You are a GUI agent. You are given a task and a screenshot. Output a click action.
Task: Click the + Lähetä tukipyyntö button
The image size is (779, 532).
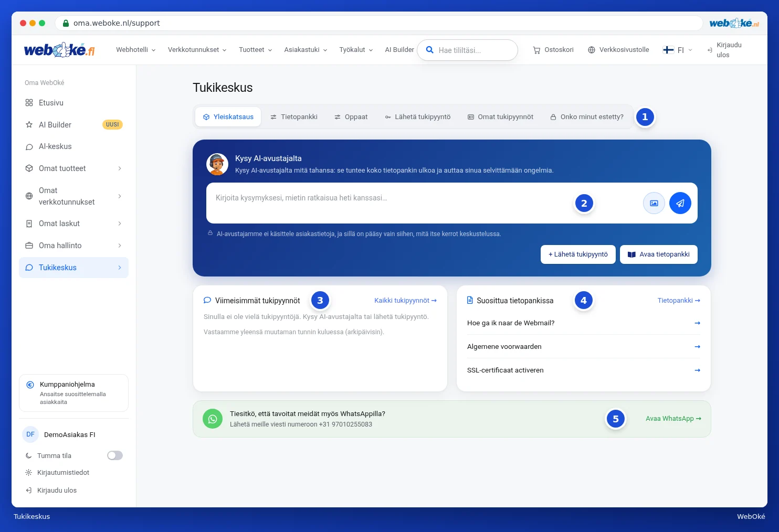click(578, 254)
